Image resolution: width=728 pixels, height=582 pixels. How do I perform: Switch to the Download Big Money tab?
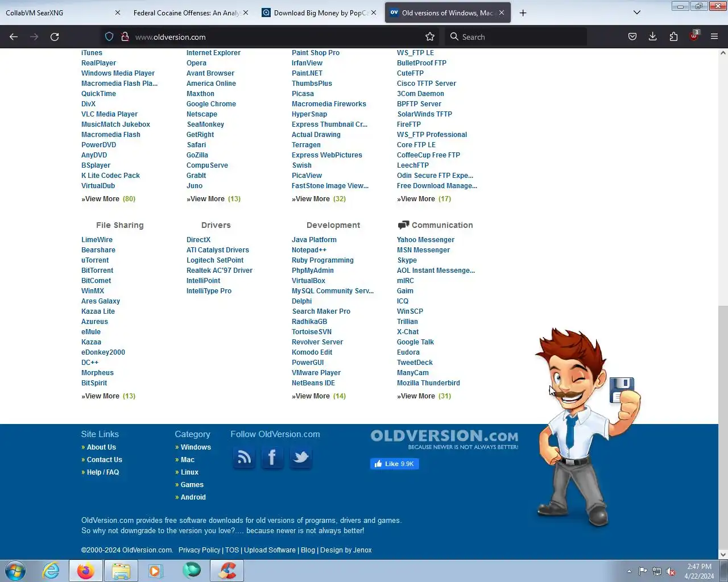pyautogui.click(x=320, y=13)
